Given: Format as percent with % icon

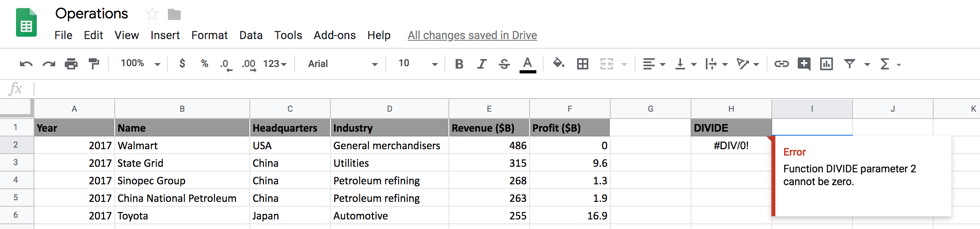Looking at the screenshot, I should 205,63.
